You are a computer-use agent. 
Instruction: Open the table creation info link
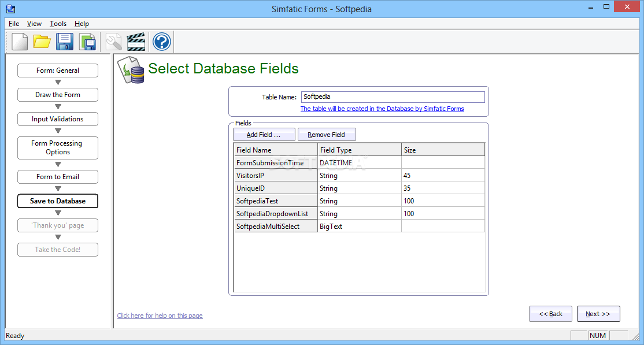(x=382, y=109)
